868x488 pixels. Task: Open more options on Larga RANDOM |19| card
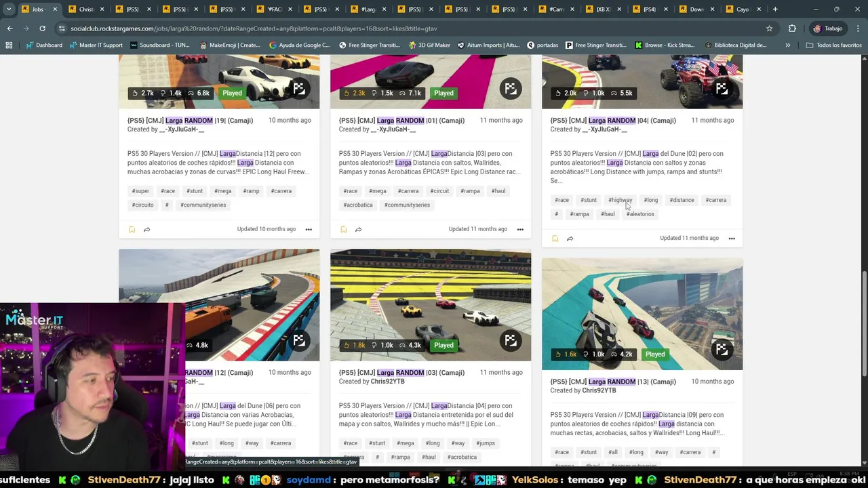(309, 229)
